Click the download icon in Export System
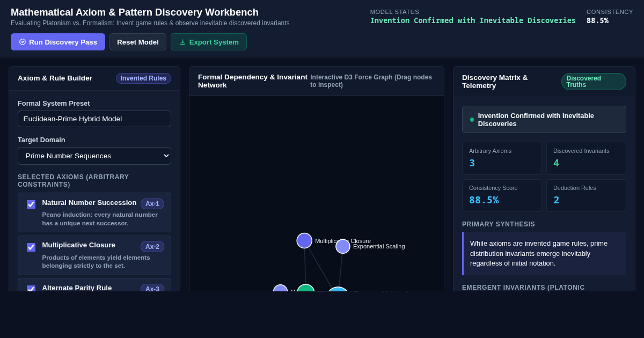Screen dimensions: 644x338 pos(182,42)
